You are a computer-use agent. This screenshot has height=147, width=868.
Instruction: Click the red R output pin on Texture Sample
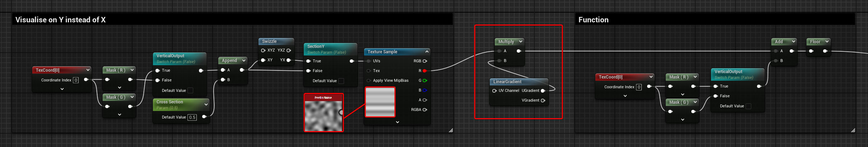point(425,71)
